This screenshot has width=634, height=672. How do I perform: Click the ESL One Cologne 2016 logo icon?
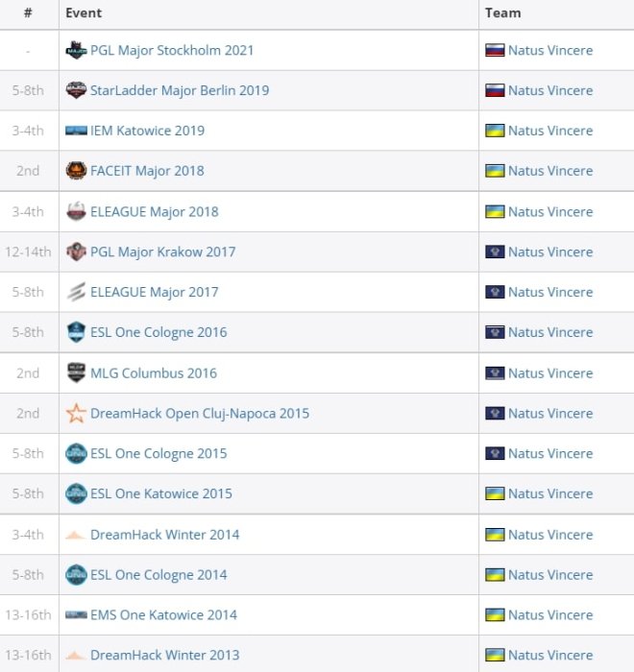tap(76, 332)
